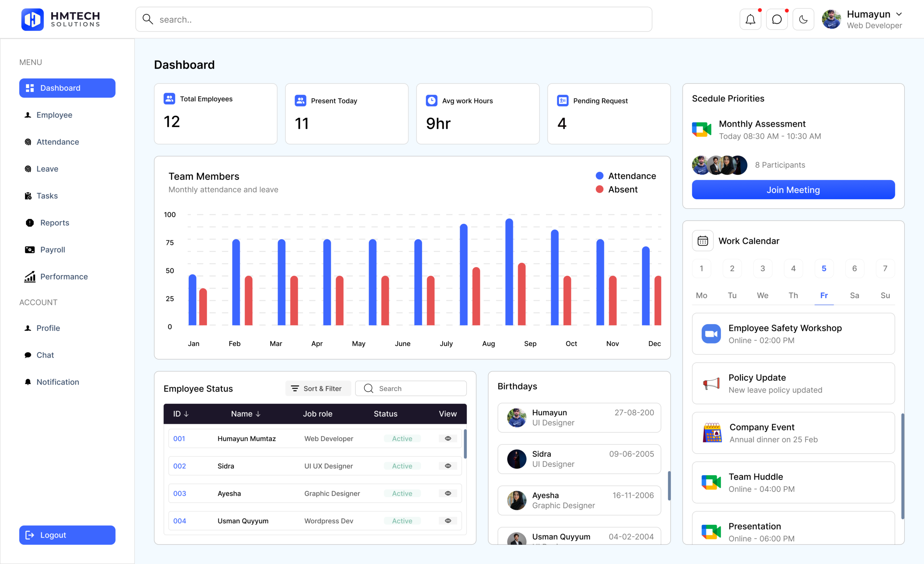Viewport: 924px width, 564px height.
Task: Click the notification bell icon
Action: click(x=750, y=19)
